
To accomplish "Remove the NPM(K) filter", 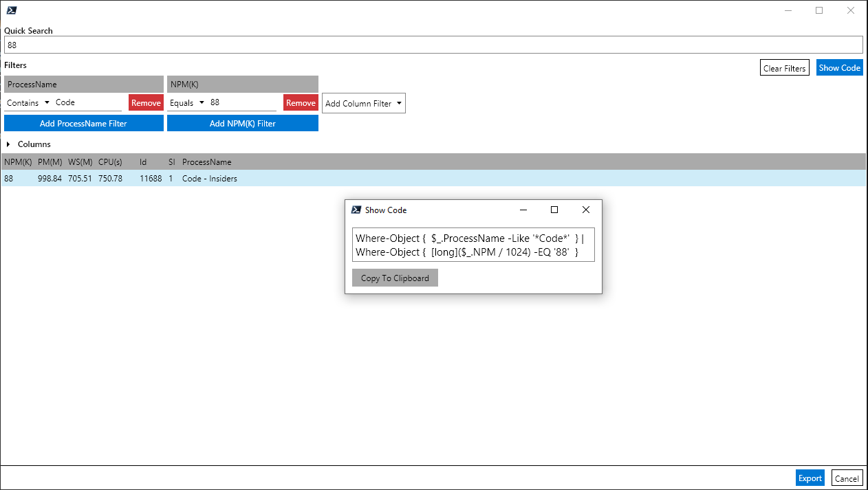I will 301,103.
